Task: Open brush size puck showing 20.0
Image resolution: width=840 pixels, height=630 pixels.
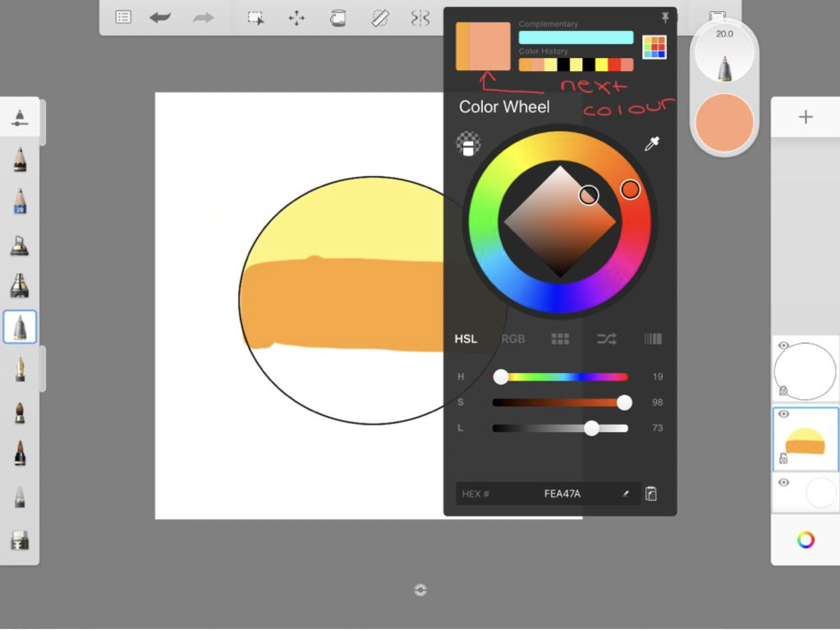Action: click(x=724, y=54)
